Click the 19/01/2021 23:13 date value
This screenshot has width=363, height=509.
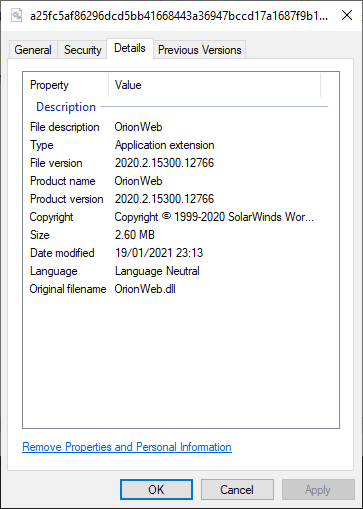(x=159, y=253)
